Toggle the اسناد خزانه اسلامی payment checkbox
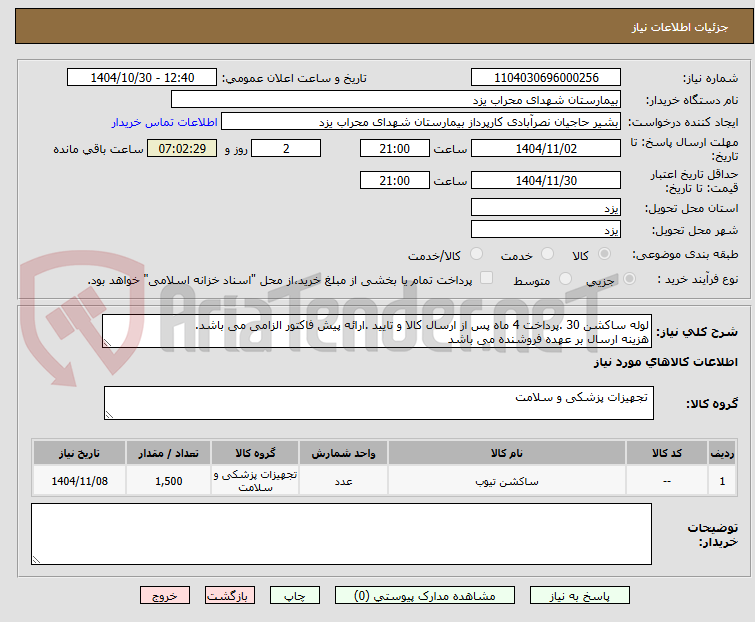 [x=487, y=278]
